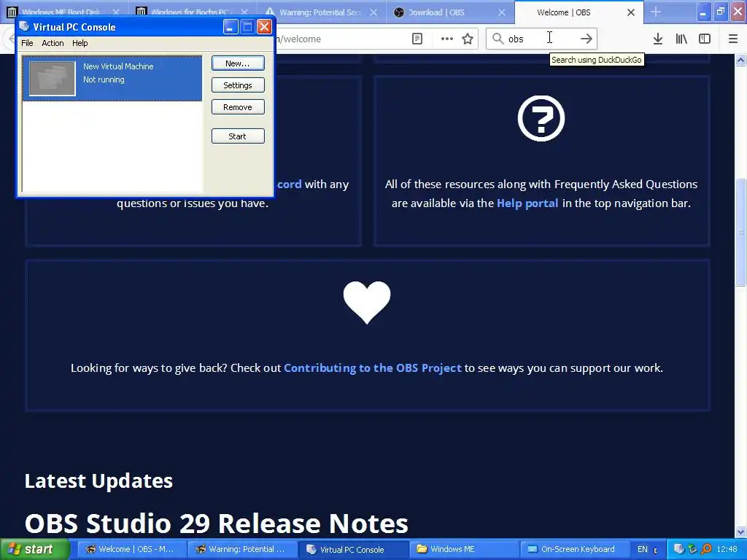The width and height of the screenshot is (747, 560).
Task: Close the Warning: Potential Security tab
Action: click(x=373, y=12)
